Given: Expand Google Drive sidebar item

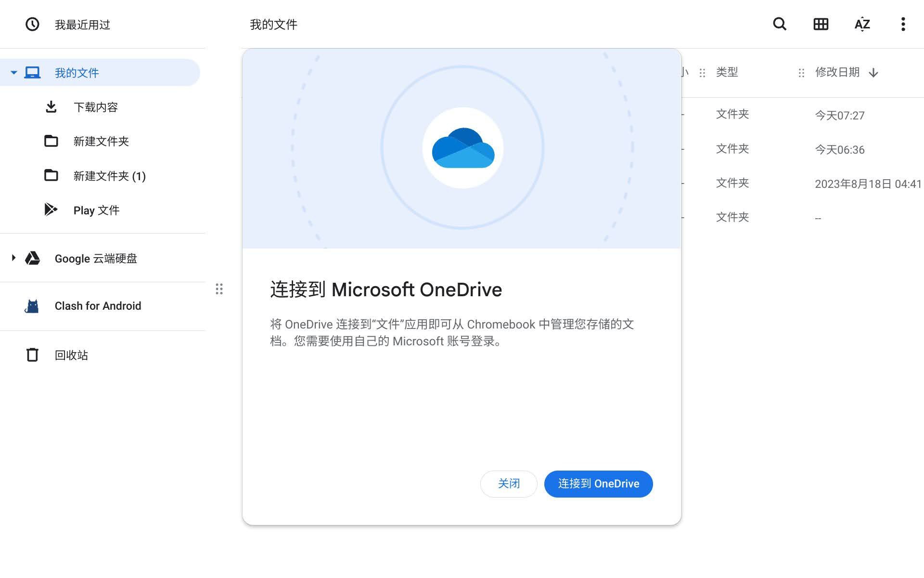Looking at the screenshot, I should (12, 258).
